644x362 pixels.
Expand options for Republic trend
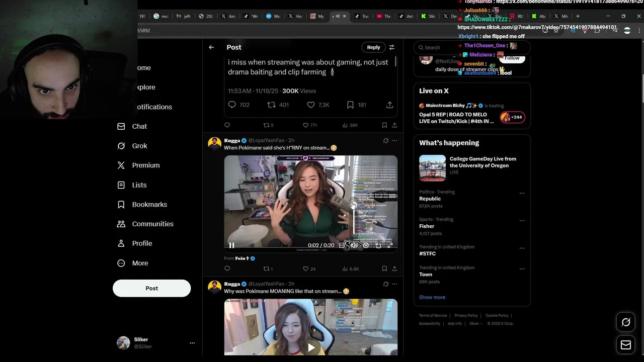pyautogui.click(x=522, y=193)
